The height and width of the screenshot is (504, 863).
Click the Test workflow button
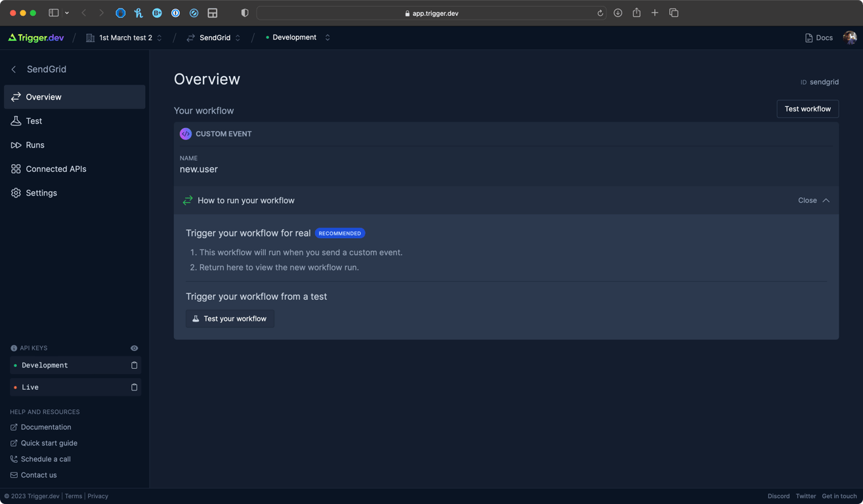pos(807,109)
